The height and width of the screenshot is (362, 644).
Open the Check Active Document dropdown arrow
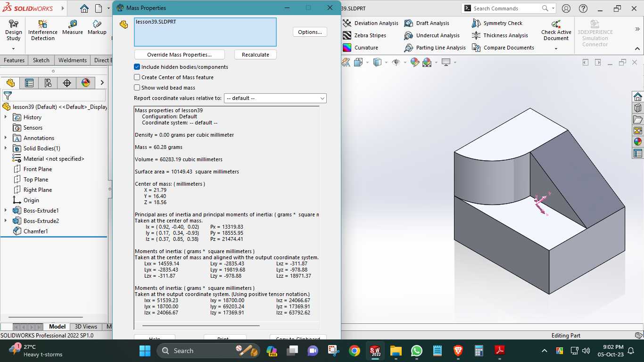[556, 48]
